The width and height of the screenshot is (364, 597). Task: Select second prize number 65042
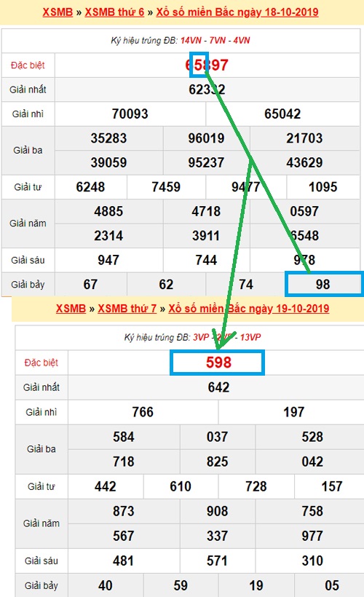[282, 114]
